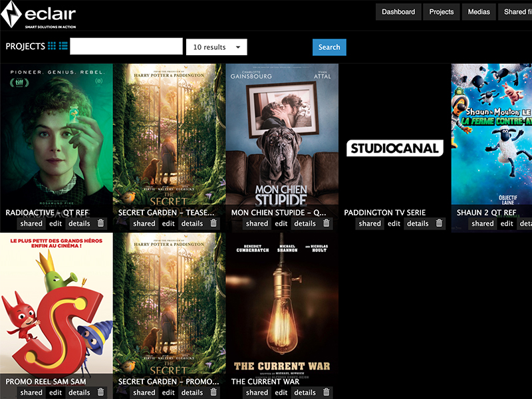The image size is (532, 399).
Task: Click the SHAUN 2 QT REF title
Action: click(487, 213)
